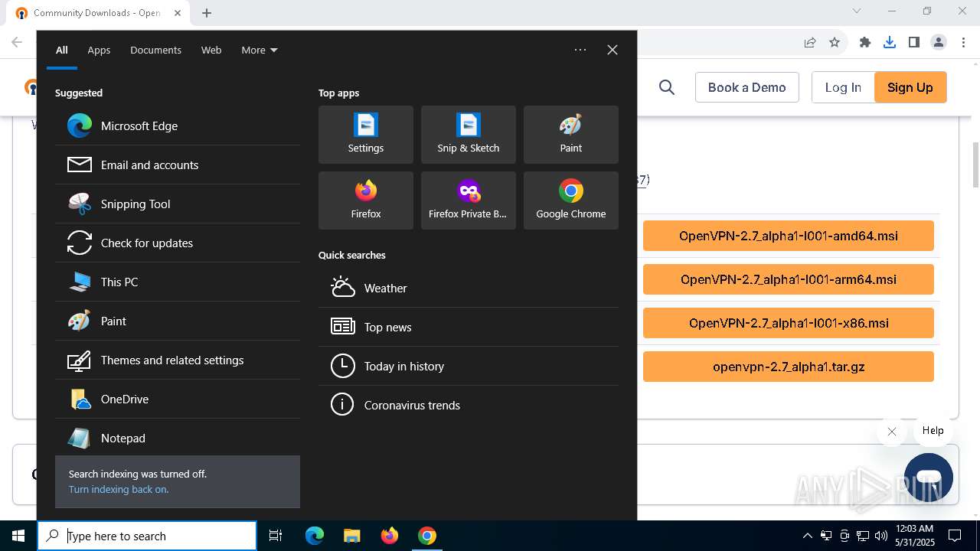Launch Snipping Tool from suggested list

click(178, 204)
